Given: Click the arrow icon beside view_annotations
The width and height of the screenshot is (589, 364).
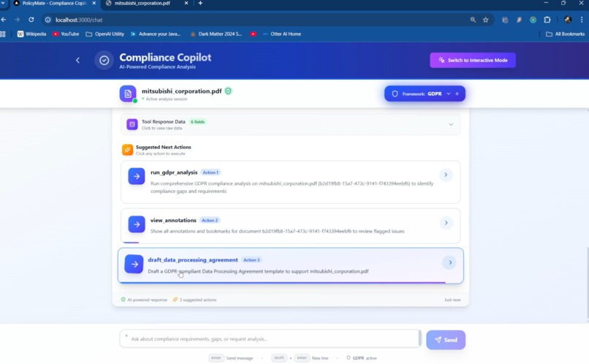Looking at the screenshot, I should [x=137, y=224].
